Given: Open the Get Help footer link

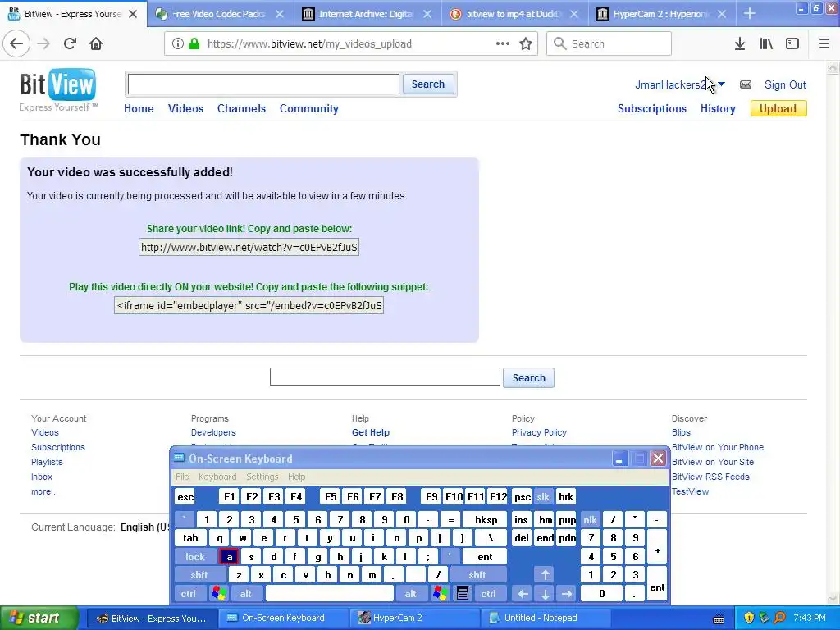Looking at the screenshot, I should point(371,432).
